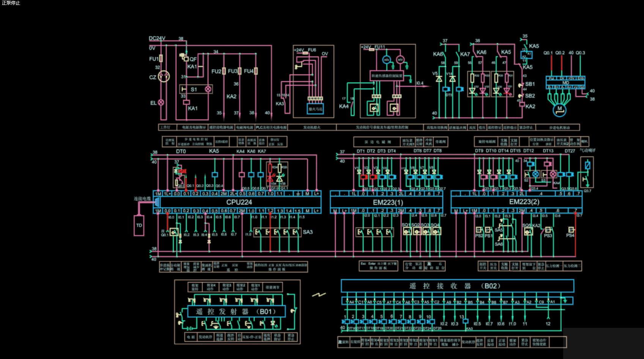
Task: Click the SA3 selector switch label
Action: 308,232
